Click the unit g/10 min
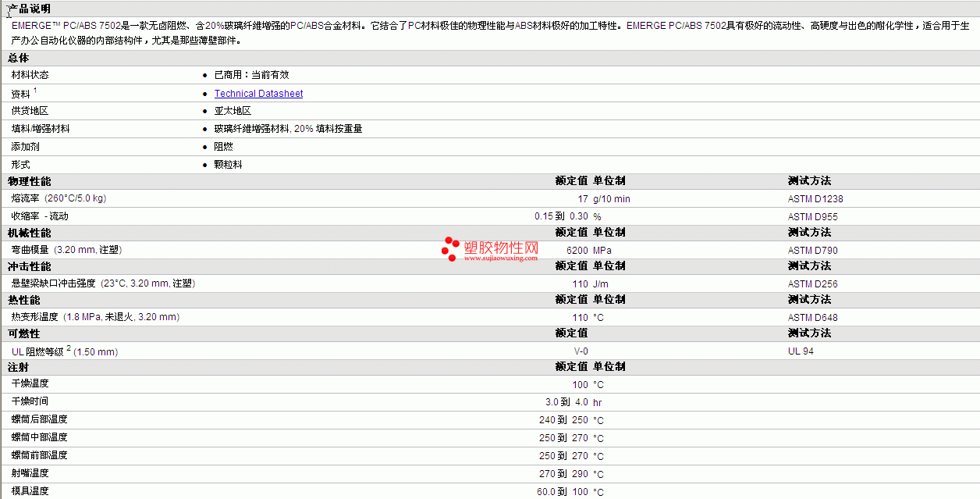The height and width of the screenshot is (499, 980). (x=612, y=199)
